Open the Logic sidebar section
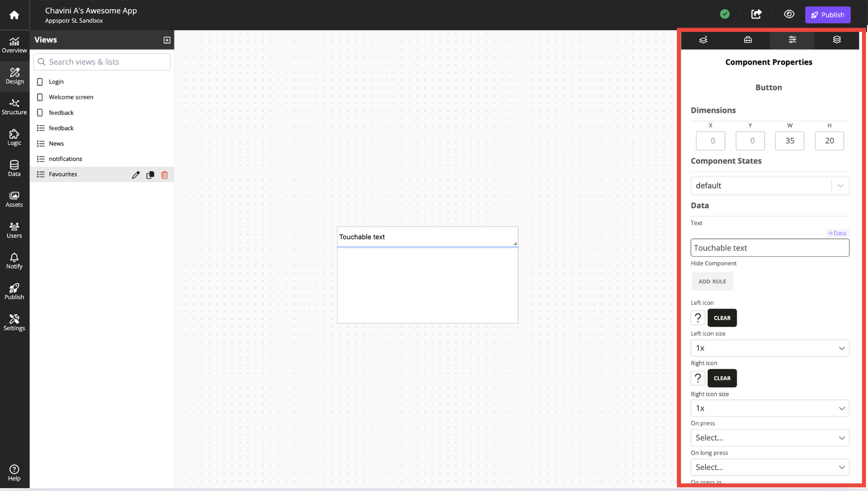Screen dimensions: 868x491 (x=14, y=138)
